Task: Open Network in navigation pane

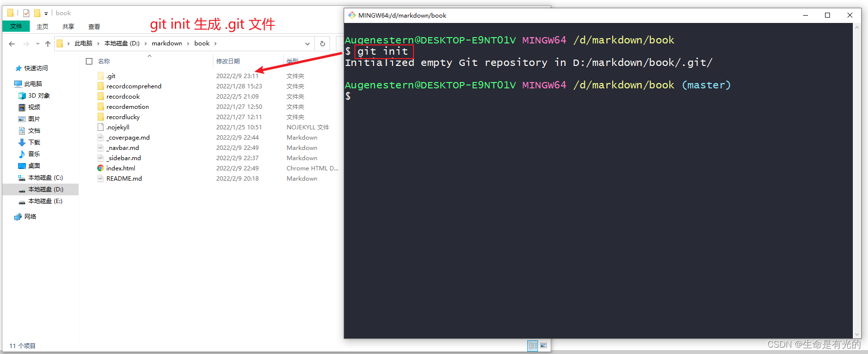Action: point(25,217)
